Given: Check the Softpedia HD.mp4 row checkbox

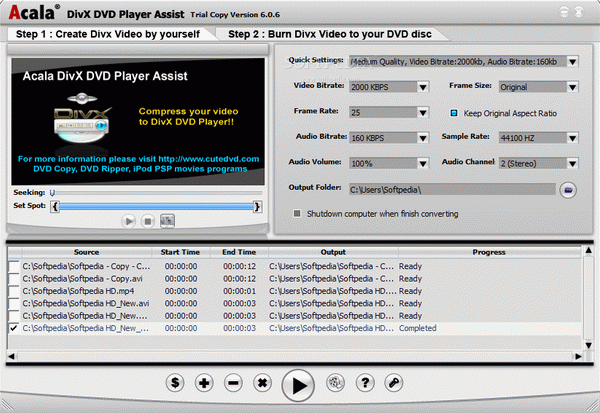Looking at the screenshot, I should [x=14, y=291].
